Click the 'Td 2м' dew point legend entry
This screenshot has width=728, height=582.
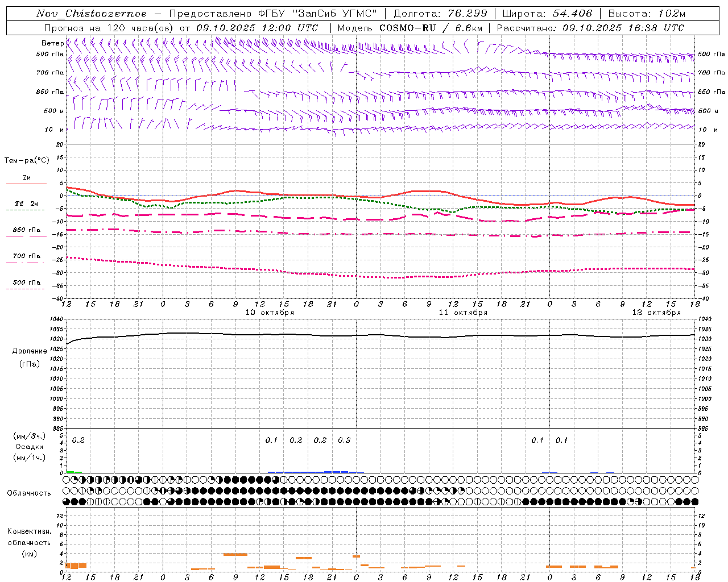pyautogui.click(x=26, y=203)
